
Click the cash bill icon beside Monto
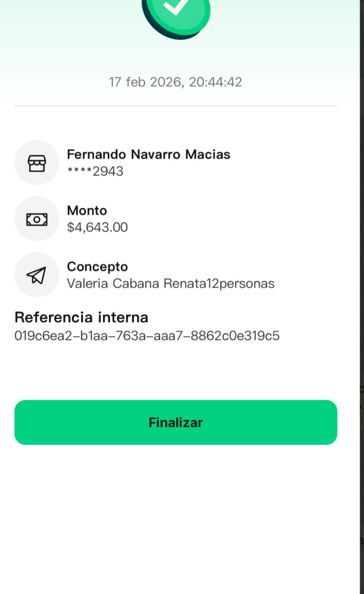tap(37, 219)
